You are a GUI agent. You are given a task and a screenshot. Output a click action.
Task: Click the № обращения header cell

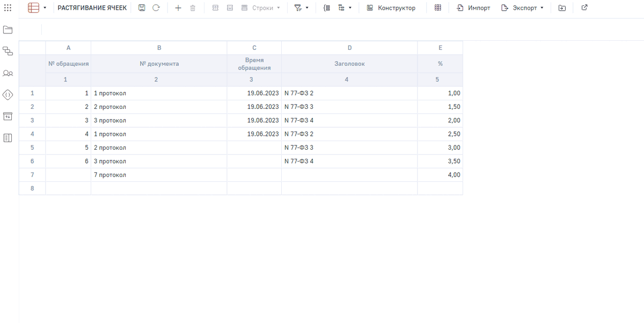68,63
